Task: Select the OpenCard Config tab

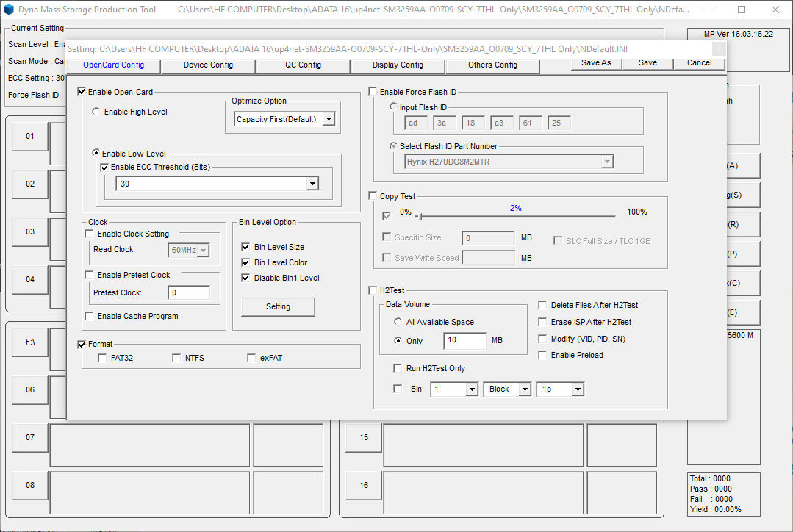Action: click(114, 65)
